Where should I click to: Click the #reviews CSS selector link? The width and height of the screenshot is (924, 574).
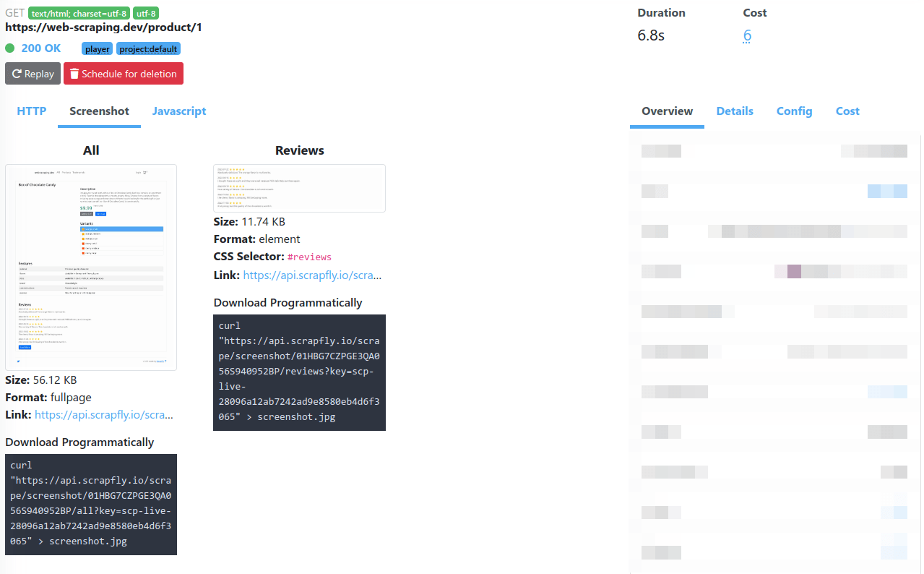309,257
